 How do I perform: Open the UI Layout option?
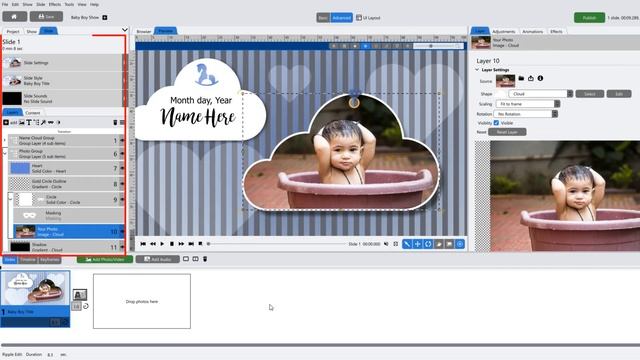[x=368, y=18]
